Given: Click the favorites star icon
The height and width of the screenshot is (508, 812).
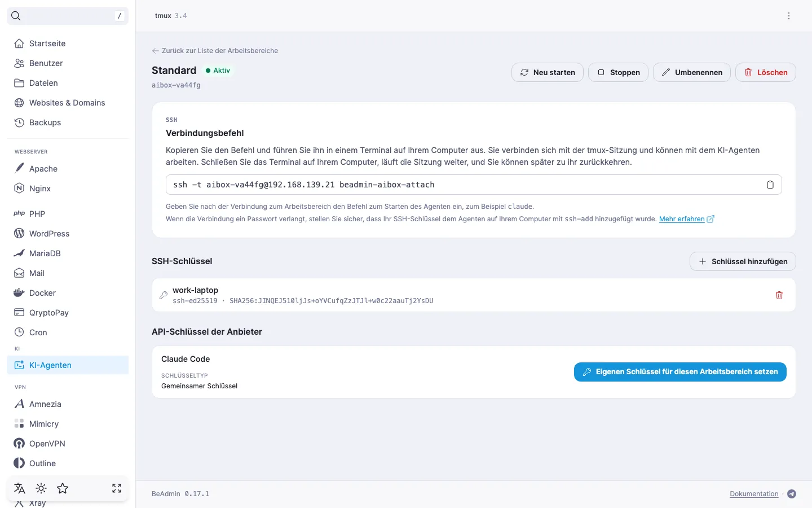Looking at the screenshot, I should click(63, 488).
